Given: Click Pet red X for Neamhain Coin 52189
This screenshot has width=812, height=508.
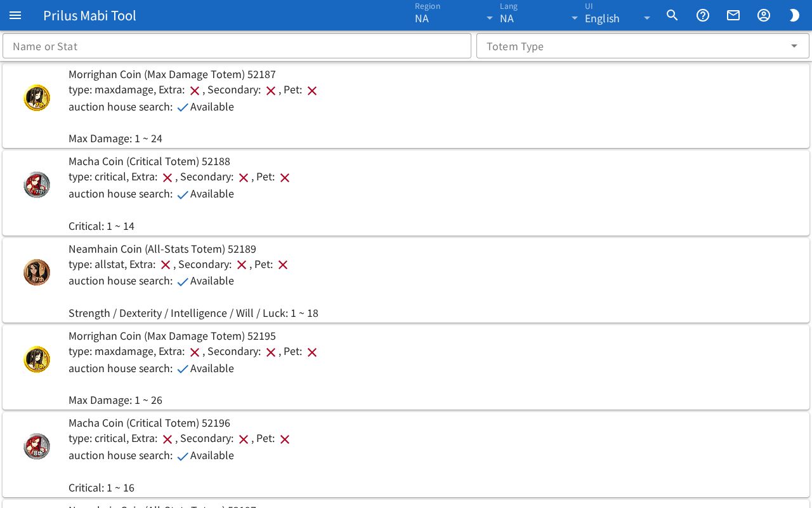Looking at the screenshot, I should click(283, 265).
